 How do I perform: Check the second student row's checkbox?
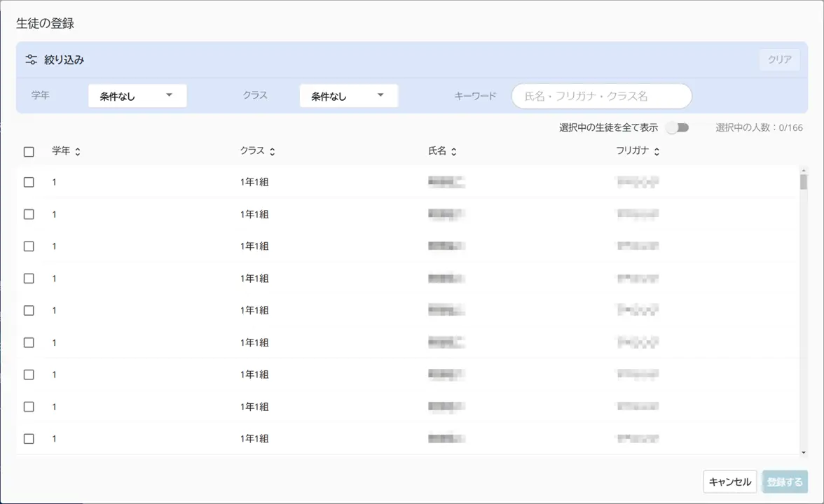[29, 214]
